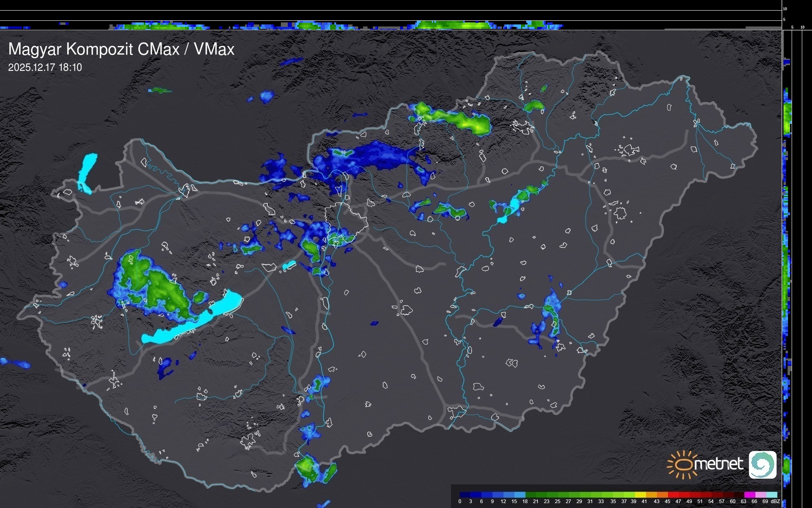Click the 2025.12.17 18:10 timestamp
Viewport: 812px width, 508px height.
pyautogui.click(x=45, y=68)
